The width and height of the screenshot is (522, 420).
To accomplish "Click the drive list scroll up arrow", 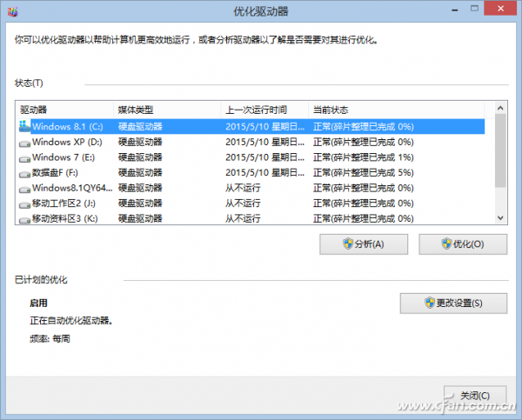I will click(x=500, y=108).
